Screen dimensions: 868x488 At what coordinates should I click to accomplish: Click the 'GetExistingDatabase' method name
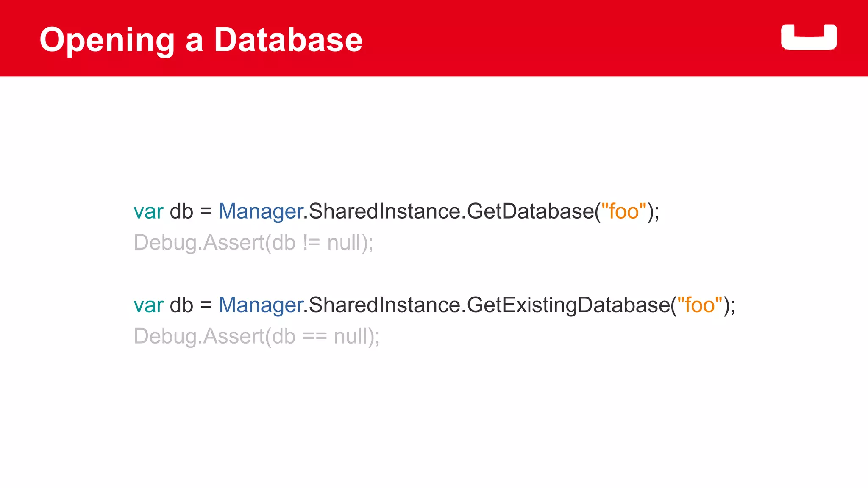568,305
